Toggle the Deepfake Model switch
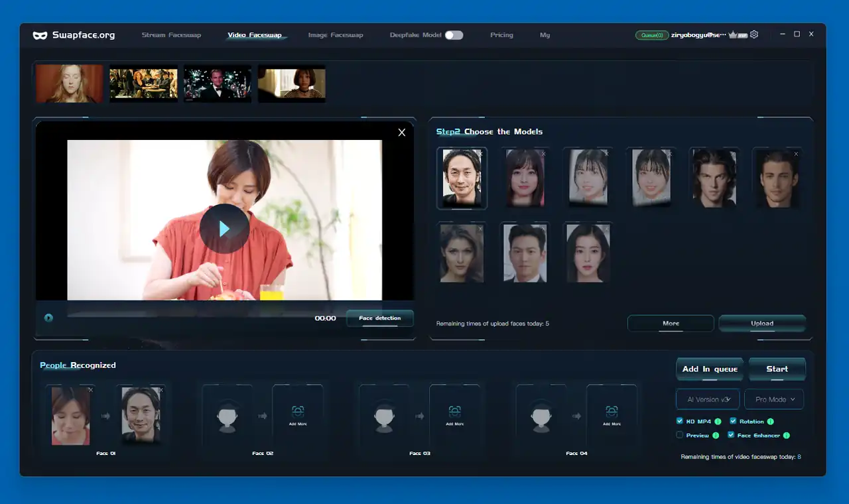 [x=454, y=35]
